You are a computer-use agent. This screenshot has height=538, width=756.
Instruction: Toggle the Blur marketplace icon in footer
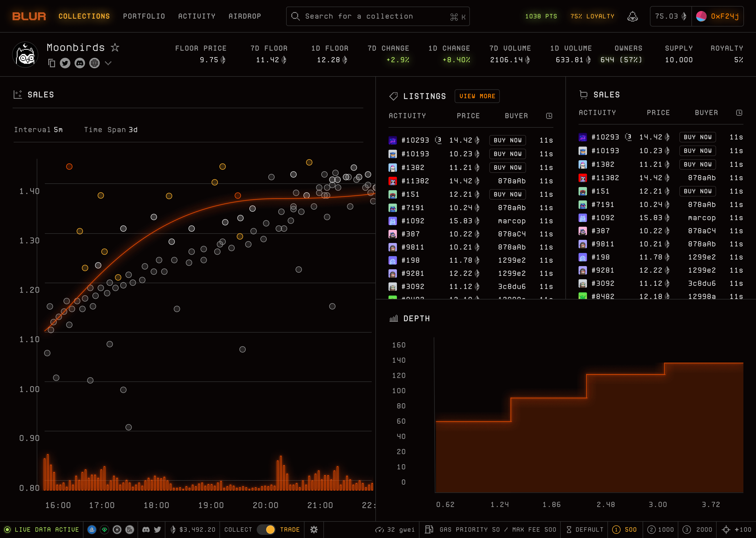pyautogui.click(x=129, y=529)
